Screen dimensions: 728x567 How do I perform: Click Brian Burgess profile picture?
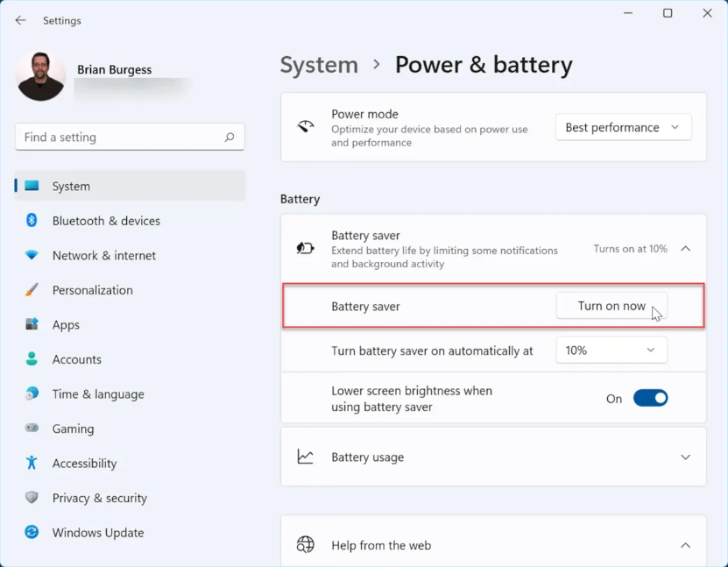pos(40,76)
